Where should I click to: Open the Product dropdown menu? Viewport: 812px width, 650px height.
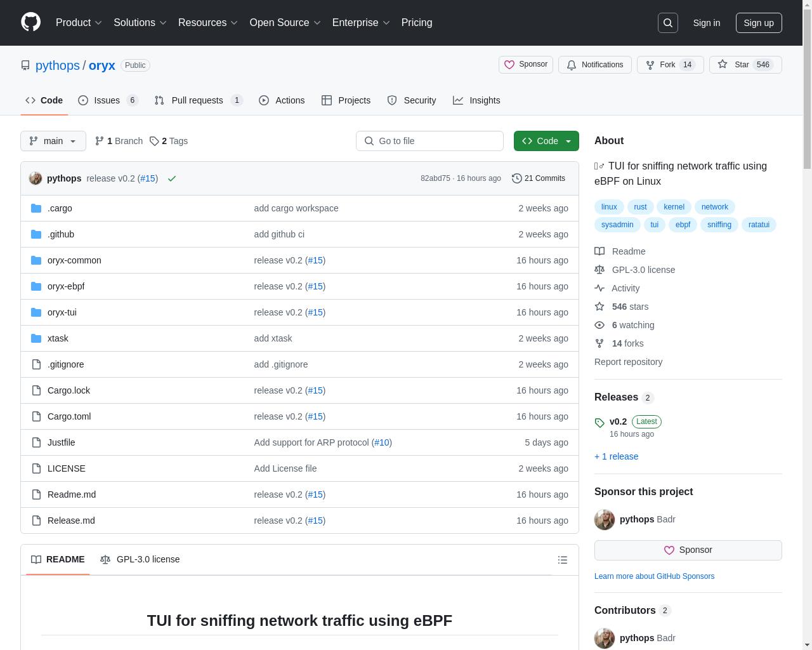pos(79,22)
